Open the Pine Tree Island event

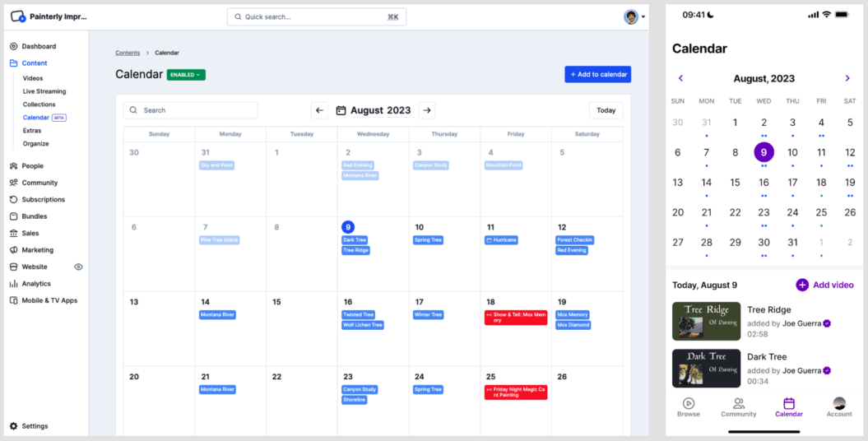pyautogui.click(x=219, y=240)
